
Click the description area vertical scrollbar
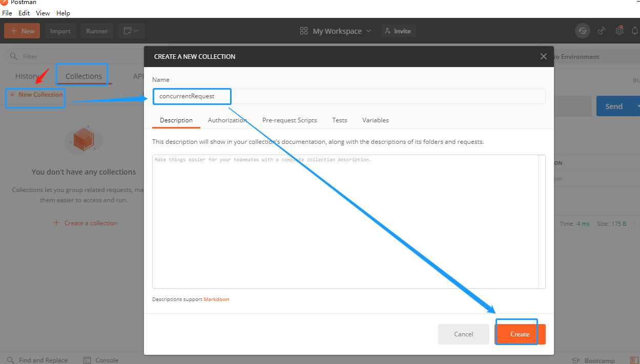[541, 222]
